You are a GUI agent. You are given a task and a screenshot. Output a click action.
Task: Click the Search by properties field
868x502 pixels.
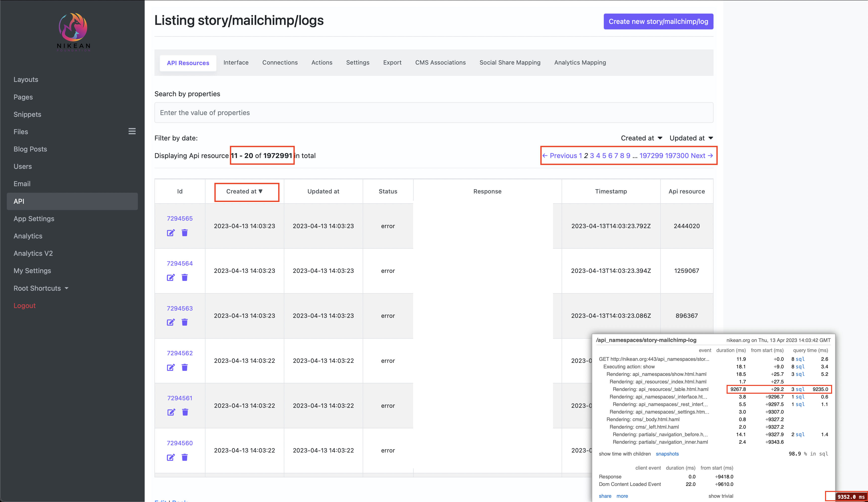pyautogui.click(x=433, y=113)
